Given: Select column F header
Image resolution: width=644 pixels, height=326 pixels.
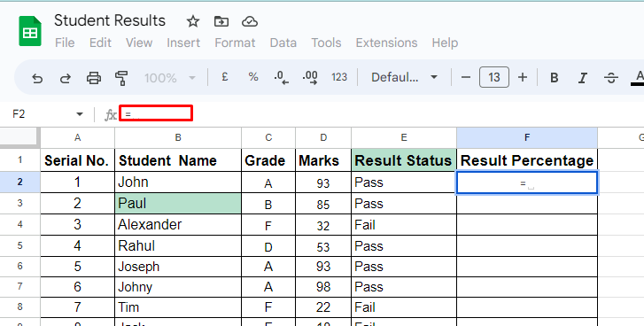Looking at the screenshot, I should (x=527, y=137).
